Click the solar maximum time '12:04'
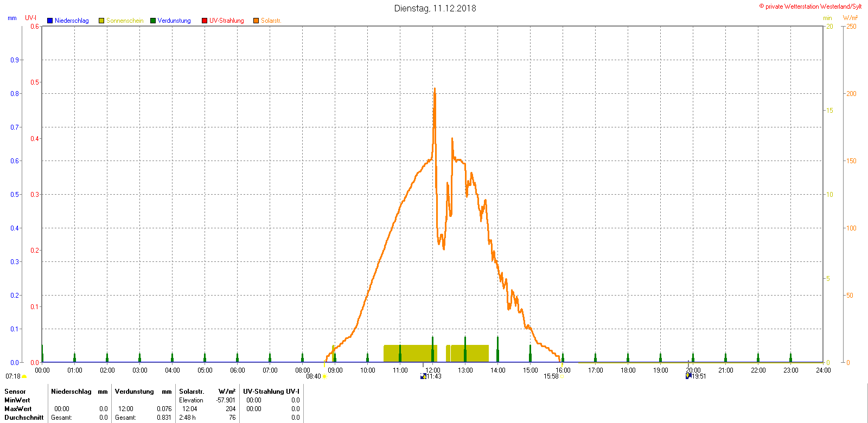868x423 pixels. pos(189,409)
